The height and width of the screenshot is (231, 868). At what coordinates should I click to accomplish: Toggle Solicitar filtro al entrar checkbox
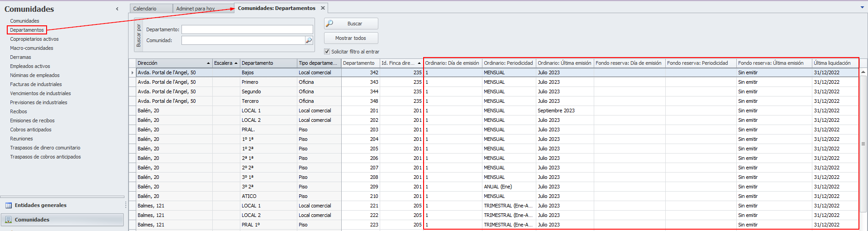pos(327,52)
